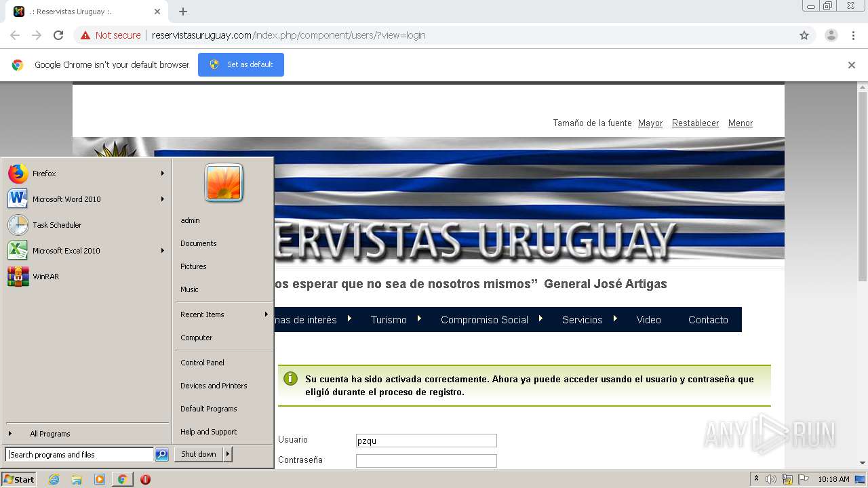Expand Microsoft Excel 2010 submenu arrow

click(x=163, y=251)
